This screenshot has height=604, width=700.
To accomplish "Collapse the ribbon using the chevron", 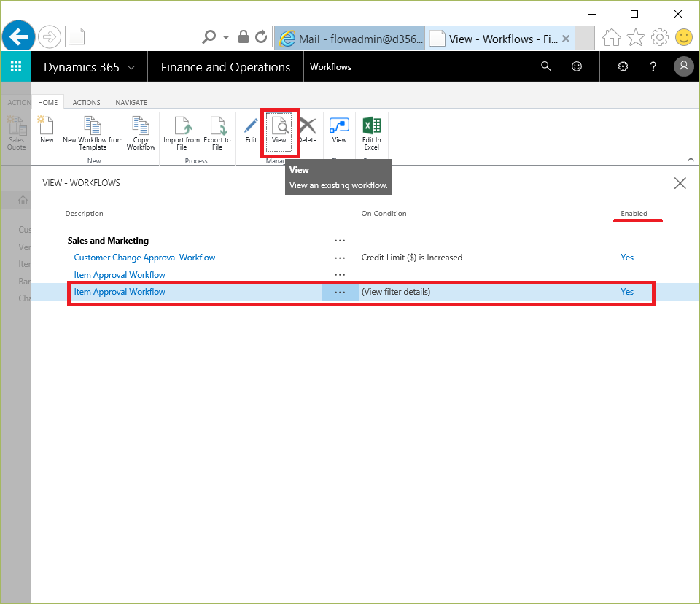I will 691,159.
